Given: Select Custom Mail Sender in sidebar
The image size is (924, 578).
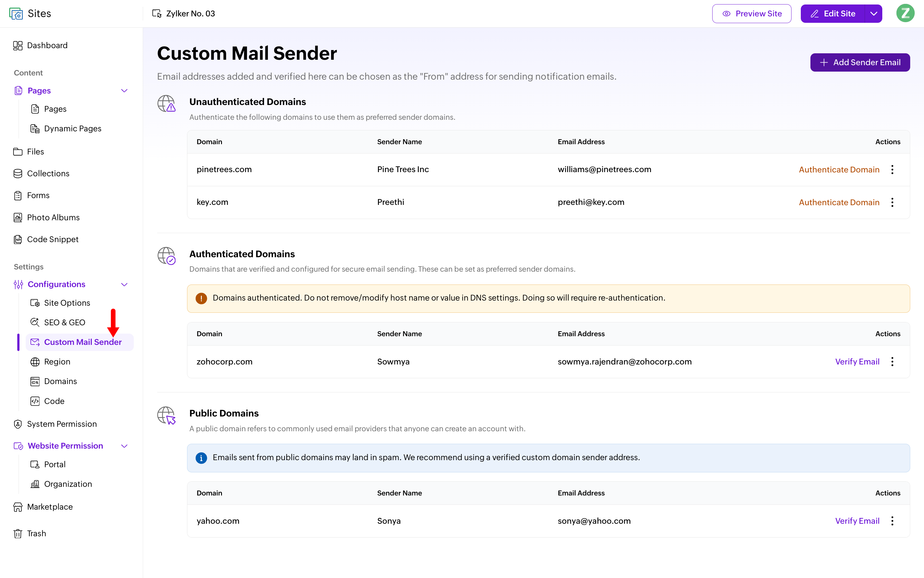Looking at the screenshot, I should pyautogui.click(x=80, y=342).
